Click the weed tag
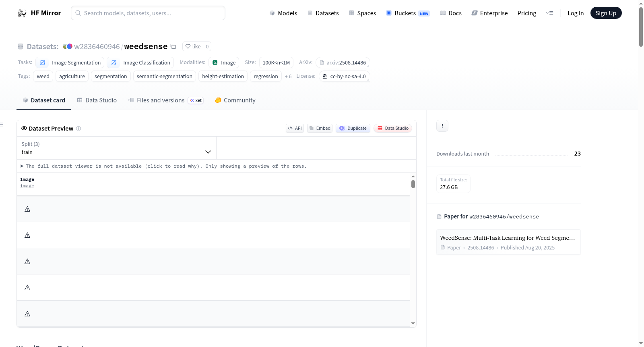644x347 pixels. [43, 76]
